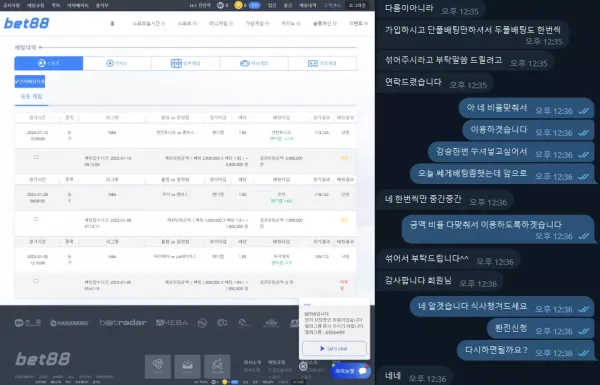Click the Habanero provider logo
The image size is (600, 385).
(x=70, y=323)
